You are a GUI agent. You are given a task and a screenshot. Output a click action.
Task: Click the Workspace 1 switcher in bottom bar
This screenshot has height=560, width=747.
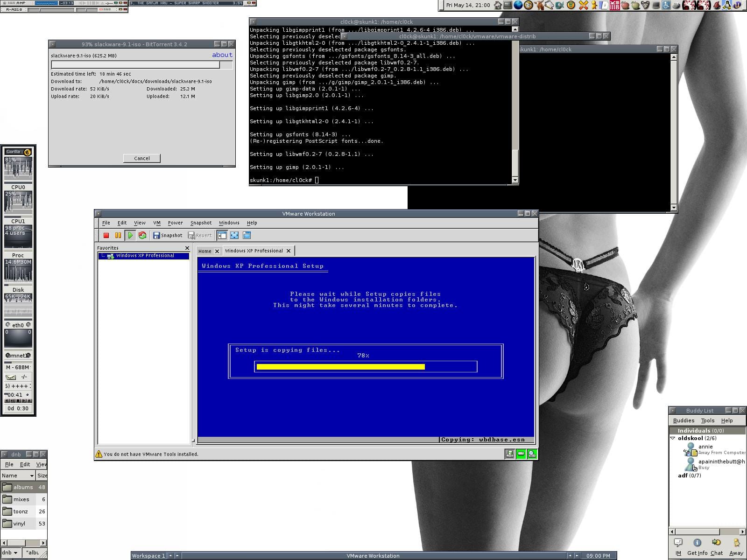tap(148, 556)
